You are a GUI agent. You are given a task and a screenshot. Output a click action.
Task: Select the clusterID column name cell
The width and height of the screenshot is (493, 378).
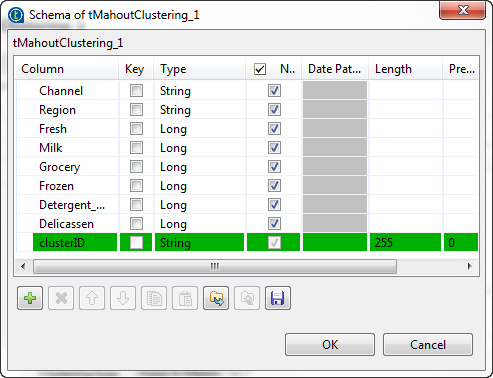[x=75, y=243]
